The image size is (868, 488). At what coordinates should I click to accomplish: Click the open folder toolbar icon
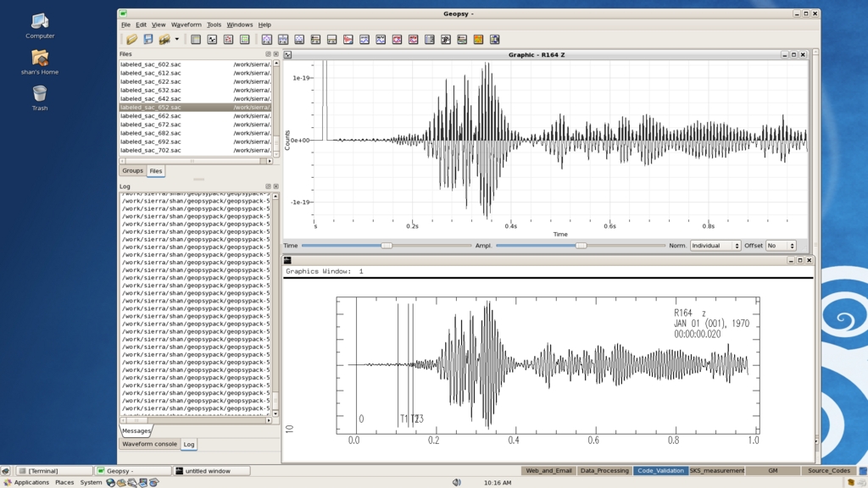tap(132, 39)
